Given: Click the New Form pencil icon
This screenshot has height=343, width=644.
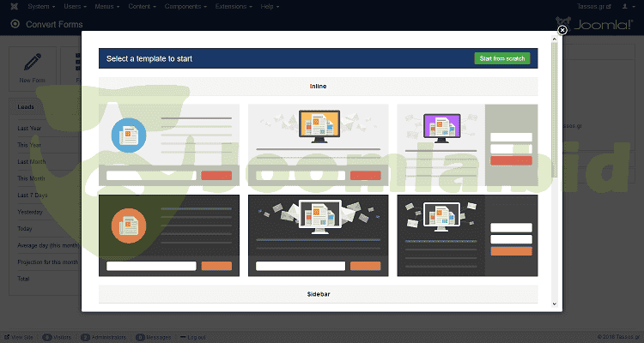Looking at the screenshot, I should pos(33,64).
